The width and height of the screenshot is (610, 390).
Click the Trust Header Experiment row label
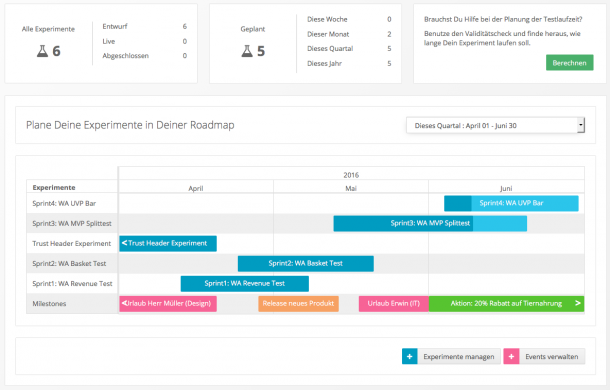(x=72, y=244)
